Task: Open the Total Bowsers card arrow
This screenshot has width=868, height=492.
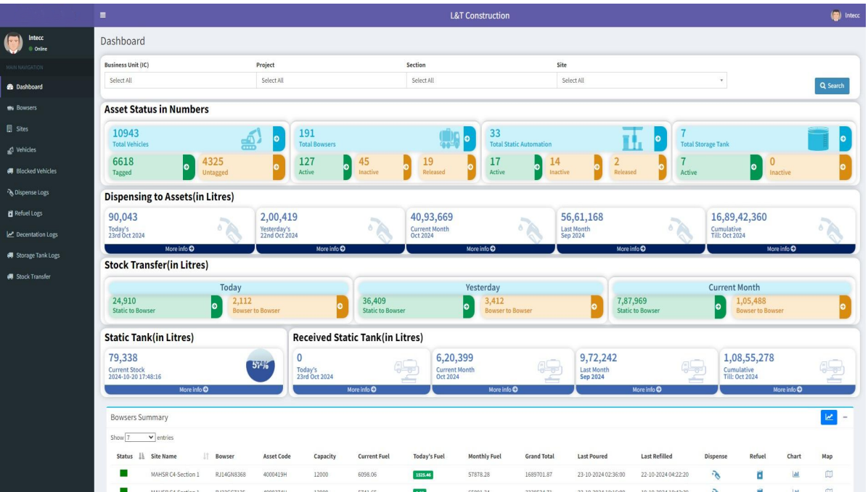Action: (x=469, y=139)
